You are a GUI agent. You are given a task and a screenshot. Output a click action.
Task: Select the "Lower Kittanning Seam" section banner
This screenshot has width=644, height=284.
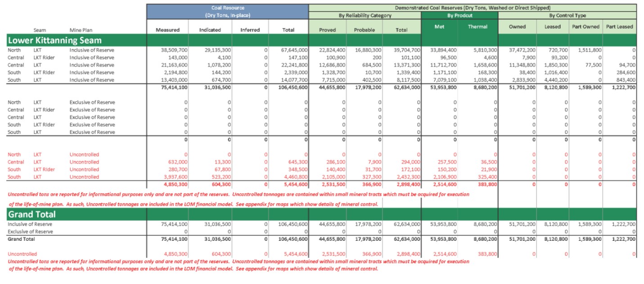click(x=54, y=40)
